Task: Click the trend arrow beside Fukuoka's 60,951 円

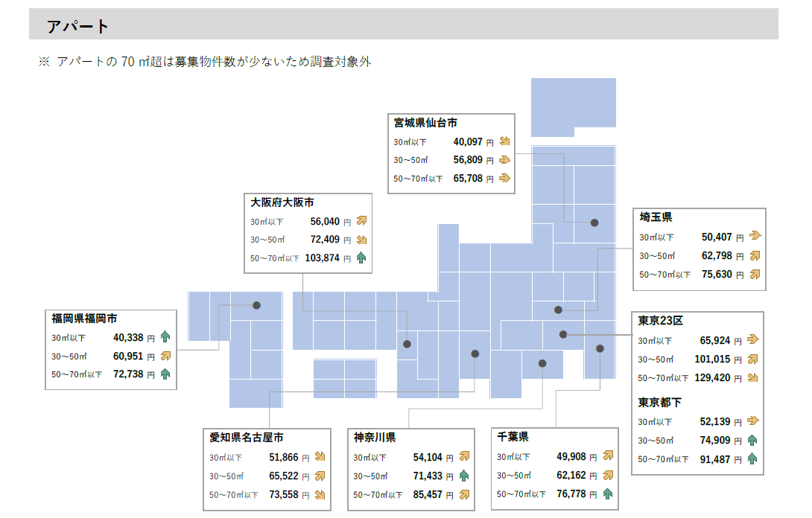Action: coord(165,356)
